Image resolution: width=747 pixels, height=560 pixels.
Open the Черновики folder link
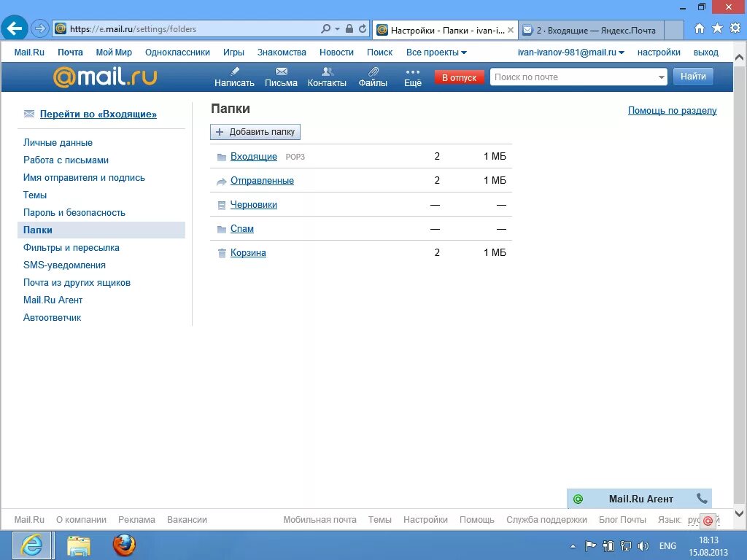253,205
